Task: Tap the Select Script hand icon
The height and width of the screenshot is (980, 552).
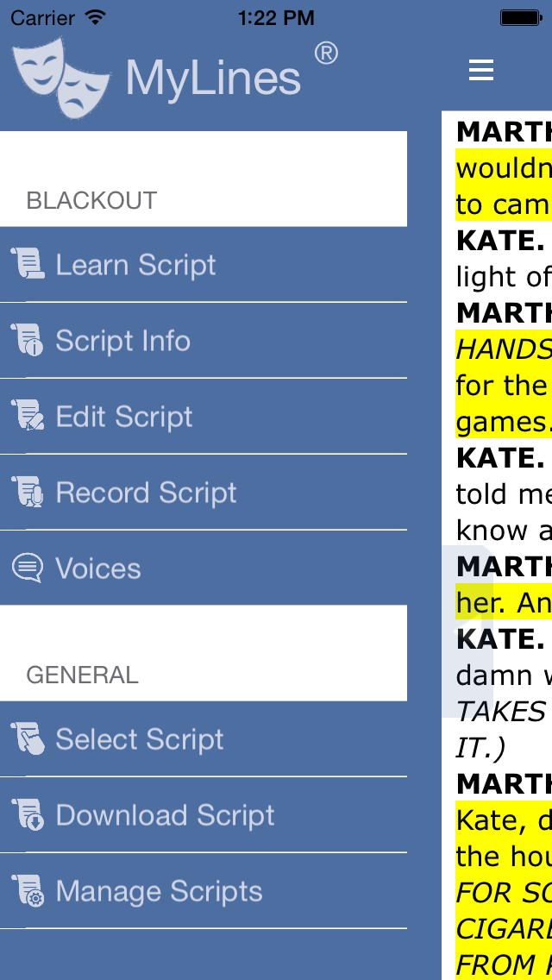Action: click(x=28, y=738)
